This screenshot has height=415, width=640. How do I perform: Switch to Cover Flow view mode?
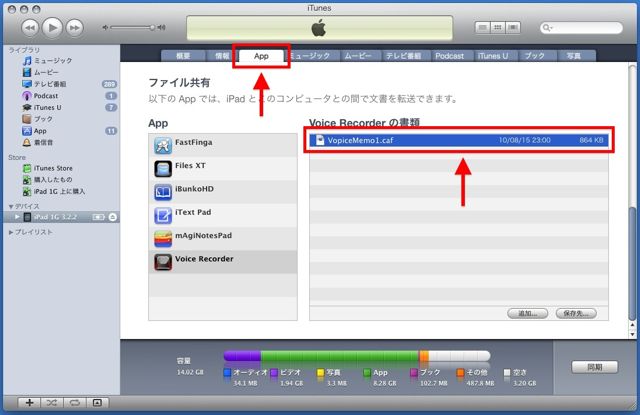pos(513,27)
